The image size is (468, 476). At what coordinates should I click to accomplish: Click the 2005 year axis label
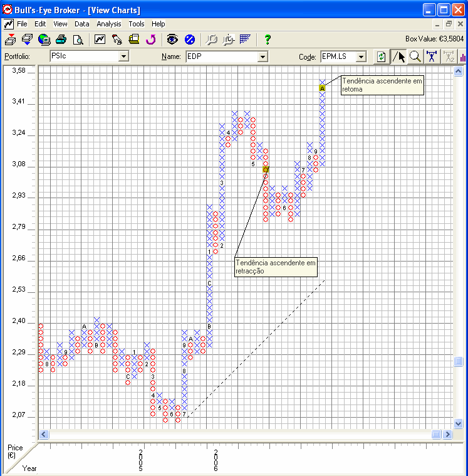(141, 460)
